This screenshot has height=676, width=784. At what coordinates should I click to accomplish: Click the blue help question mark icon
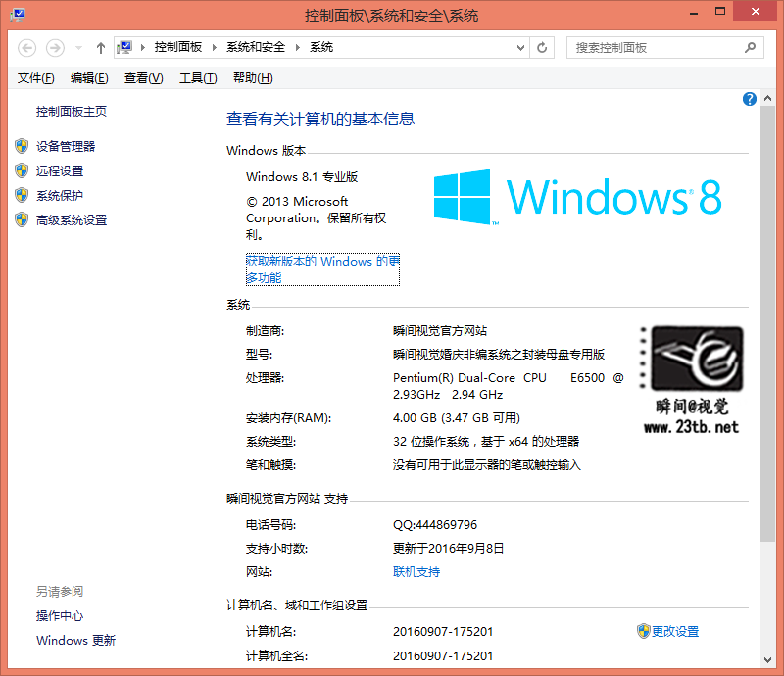pos(750,99)
